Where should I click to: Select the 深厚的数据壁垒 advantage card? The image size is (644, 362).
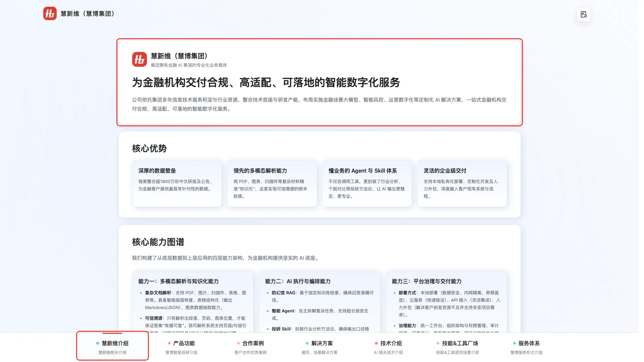coord(177,183)
